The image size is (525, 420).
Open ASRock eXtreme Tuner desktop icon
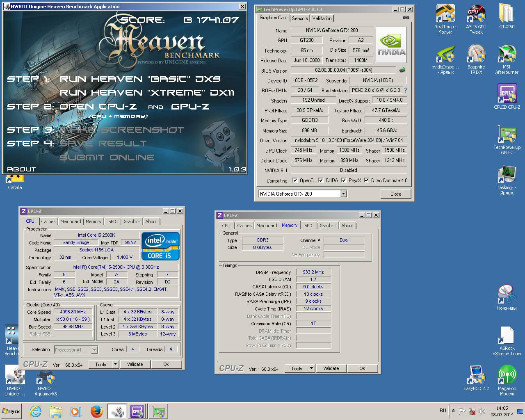point(507,341)
